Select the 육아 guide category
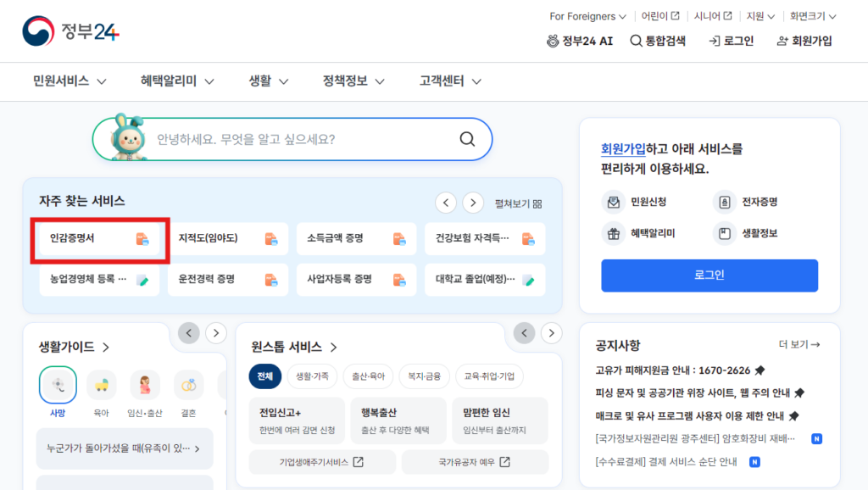 point(102,392)
